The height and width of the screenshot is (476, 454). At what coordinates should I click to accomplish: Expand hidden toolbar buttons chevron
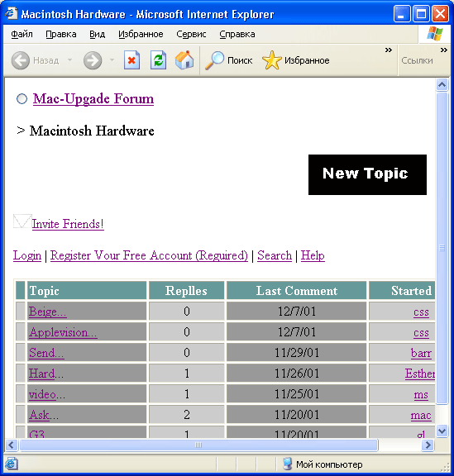389,50
